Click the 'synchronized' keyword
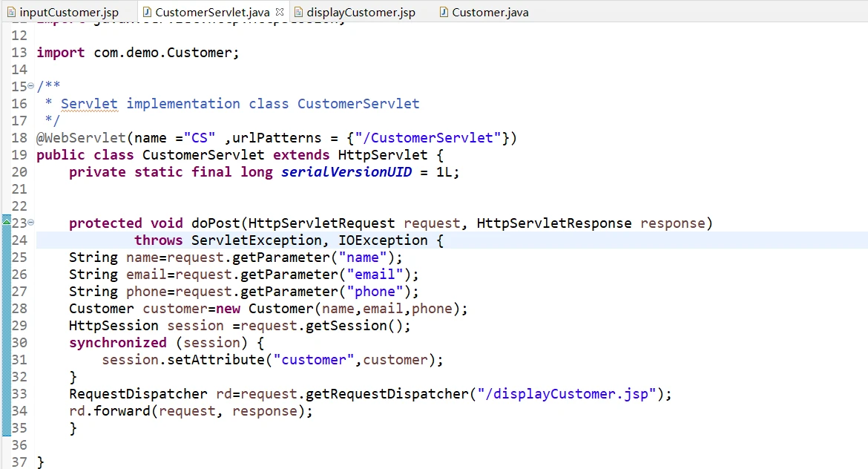 tap(118, 343)
